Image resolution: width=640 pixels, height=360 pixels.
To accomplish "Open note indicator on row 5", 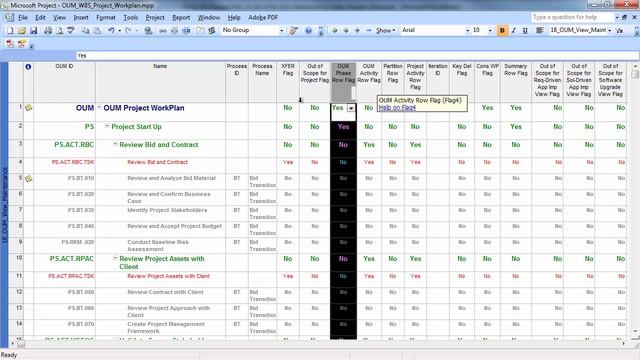I will coord(29,178).
